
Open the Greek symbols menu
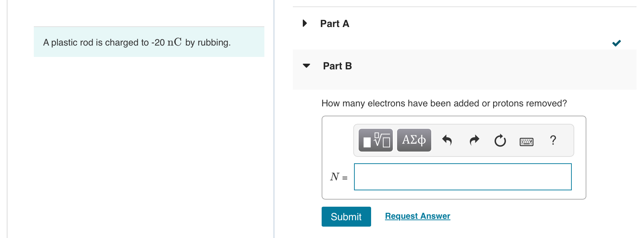(414, 141)
